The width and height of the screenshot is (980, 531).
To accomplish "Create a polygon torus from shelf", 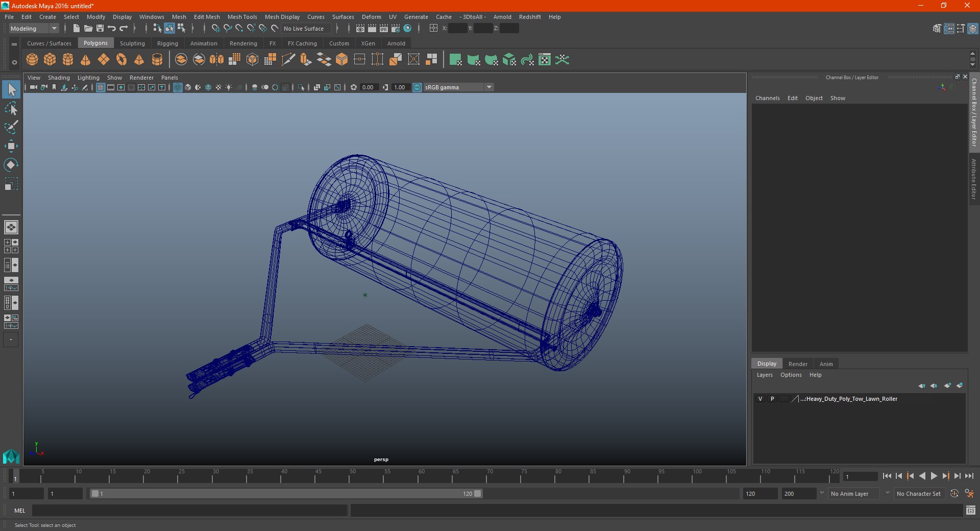I will click(x=121, y=60).
